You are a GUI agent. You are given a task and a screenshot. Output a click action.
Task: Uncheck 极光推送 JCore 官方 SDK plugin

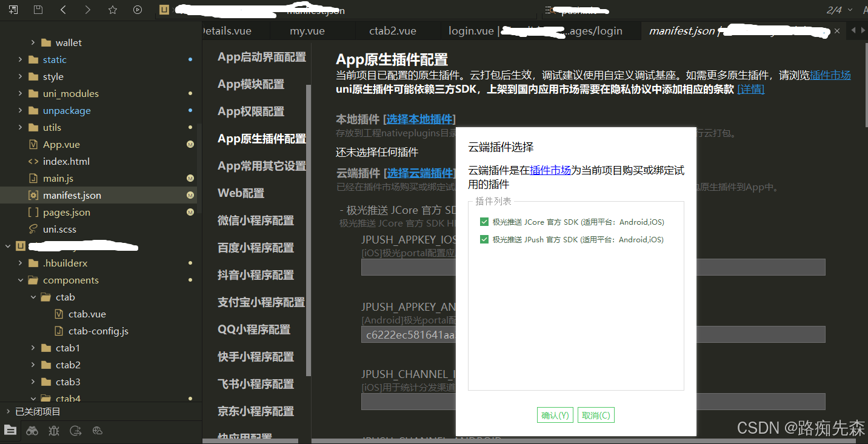[484, 222]
